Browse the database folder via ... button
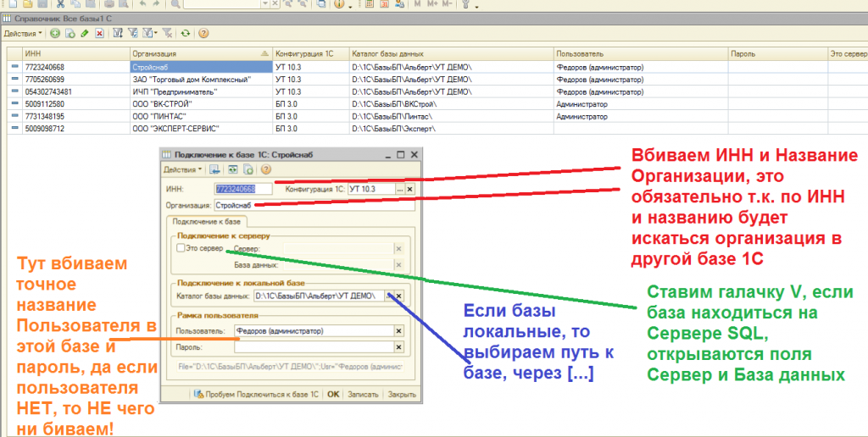 (388, 296)
